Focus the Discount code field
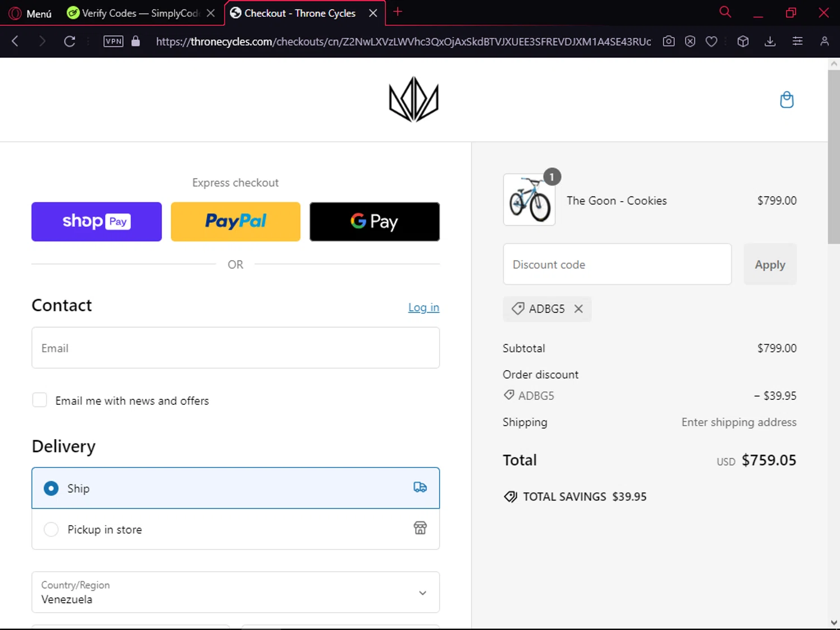Image resolution: width=840 pixels, height=630 pixels. [617, 264]
